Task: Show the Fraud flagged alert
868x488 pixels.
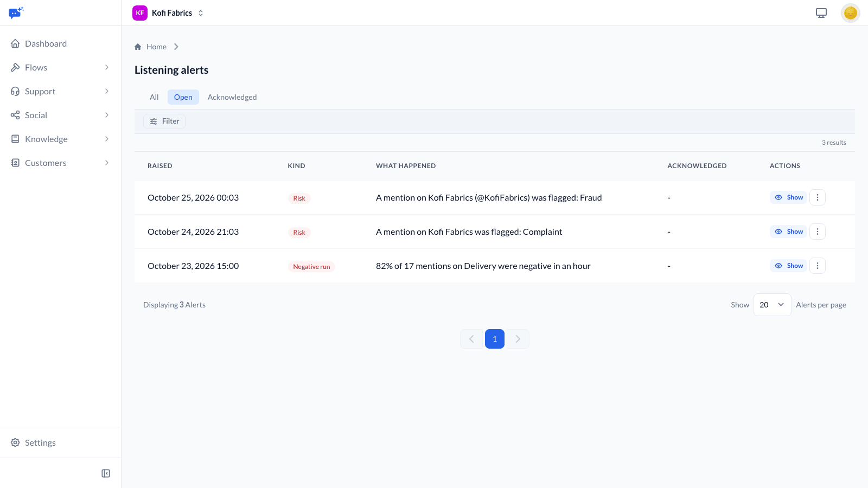Action: coord(789,197)
